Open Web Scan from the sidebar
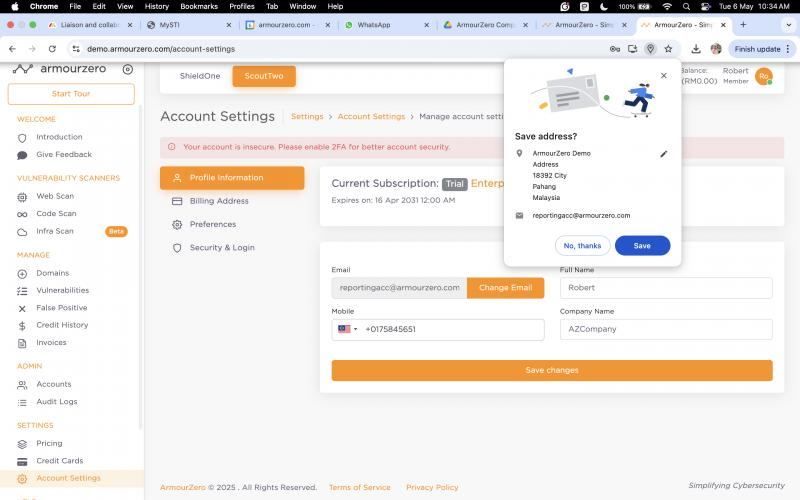This screenshot has height=500, width=800. [55, 196]
